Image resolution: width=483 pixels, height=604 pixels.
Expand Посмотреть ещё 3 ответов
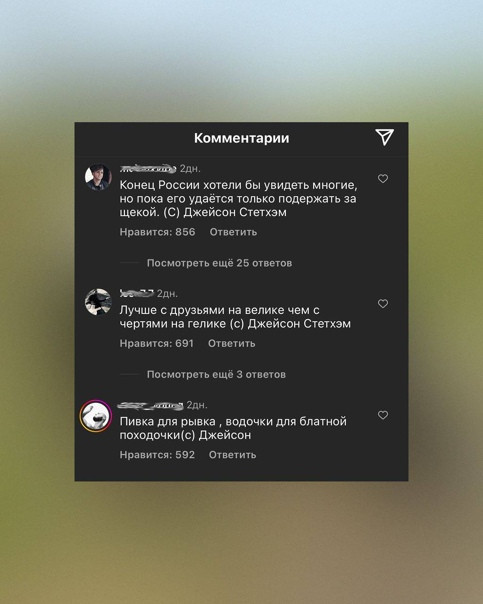(216, 374)
